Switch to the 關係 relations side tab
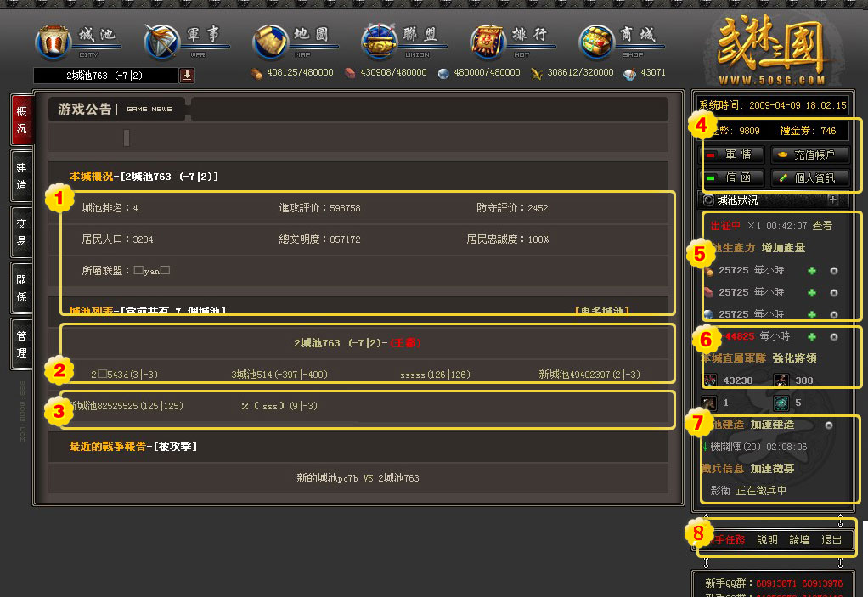This screenshot has height=597, width=868. click(21, 288)
